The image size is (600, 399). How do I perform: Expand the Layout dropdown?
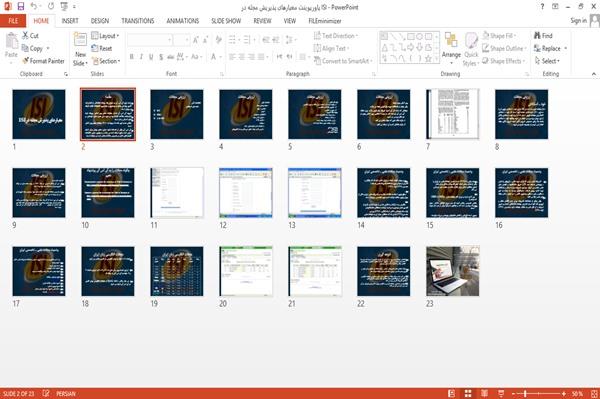click(106, 36)
